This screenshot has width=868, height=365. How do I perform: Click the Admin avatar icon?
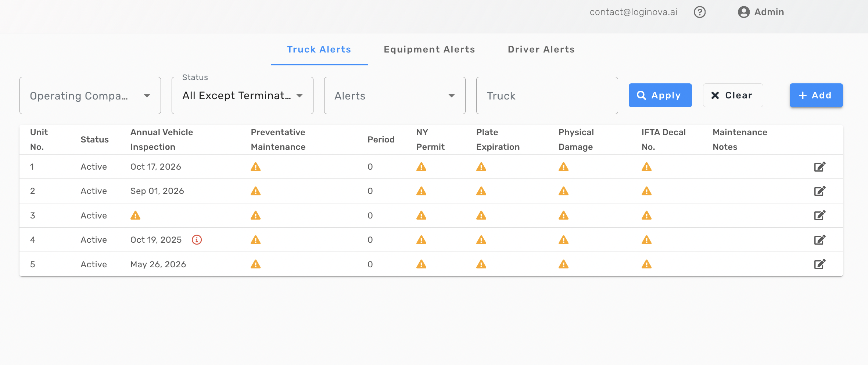[x=743, y=12]
